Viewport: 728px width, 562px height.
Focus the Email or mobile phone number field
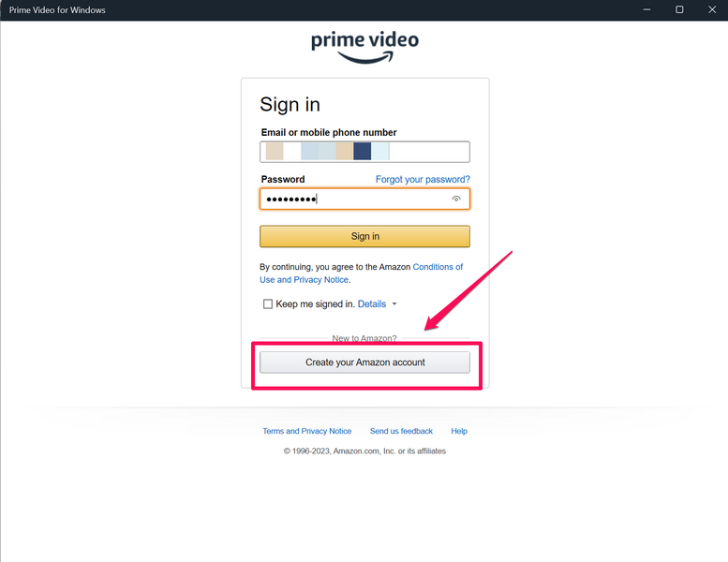[x=364, y=152]
